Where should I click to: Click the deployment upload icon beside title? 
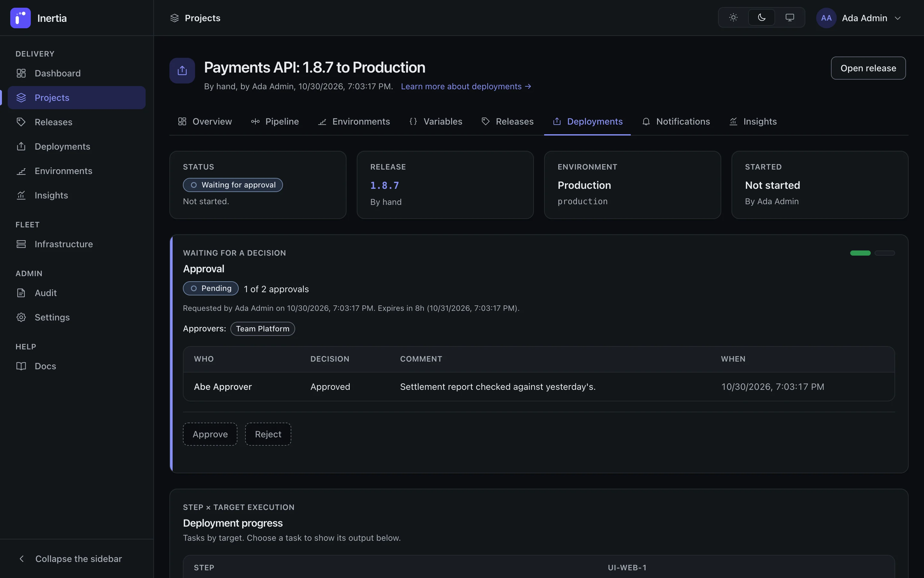pos(182,70)
